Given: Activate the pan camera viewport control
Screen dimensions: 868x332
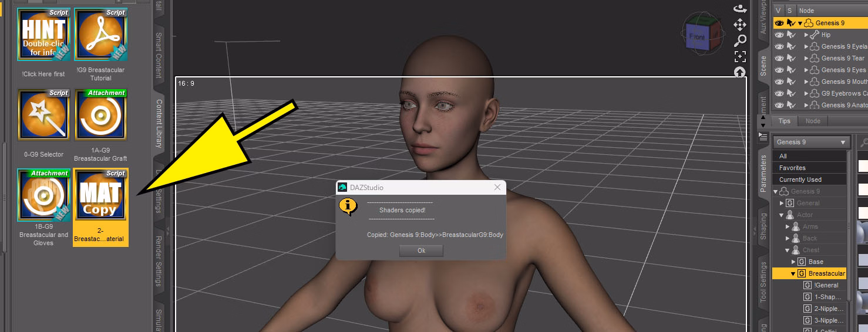Looking at the screenshot, I should 740,25.
